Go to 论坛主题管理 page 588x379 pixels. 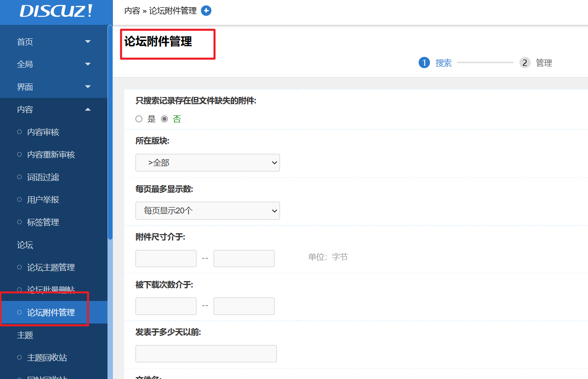[51, 268]
